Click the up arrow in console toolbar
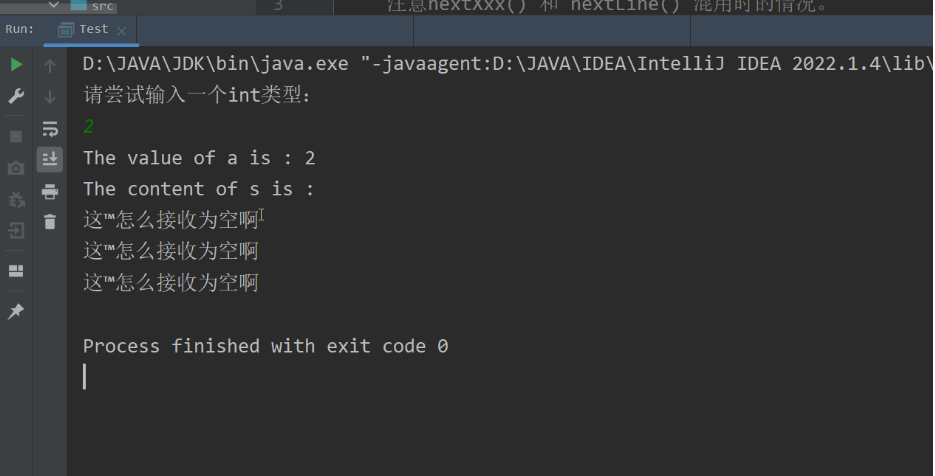The width and height of the screenshot is (935, 476). click(50, 66)
